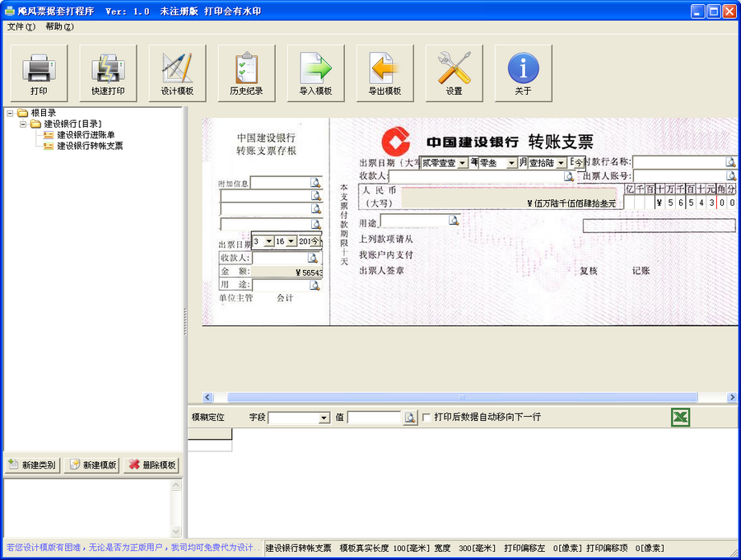Click the horizontal scrollbar under the cheque preview
The width and height of the screenshot is (741, 560).
[x=461, y=398]
